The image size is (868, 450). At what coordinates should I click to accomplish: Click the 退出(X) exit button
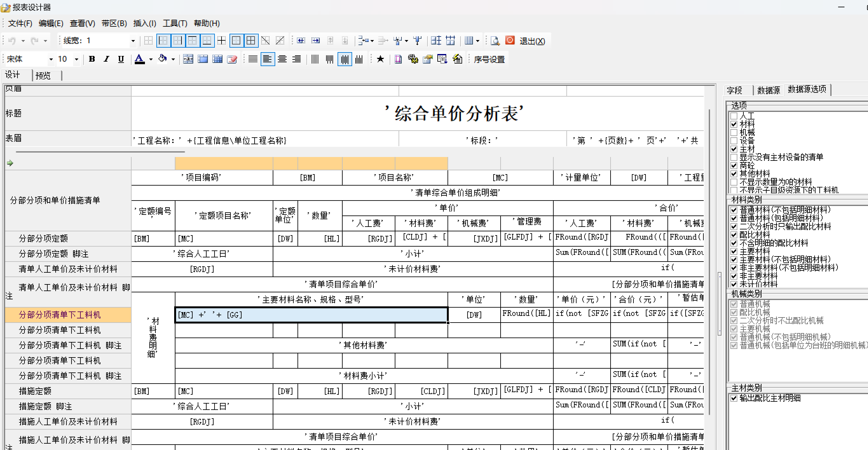coord(532,41)
